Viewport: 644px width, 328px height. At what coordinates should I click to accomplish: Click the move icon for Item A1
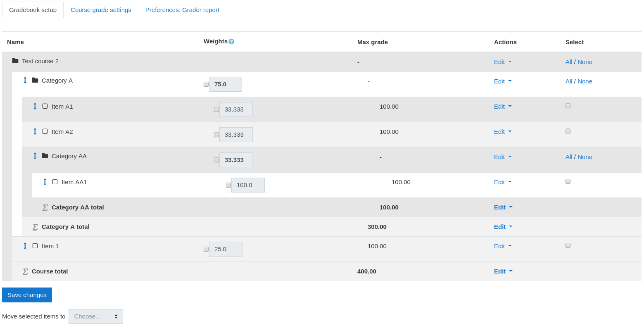(35, 106)
